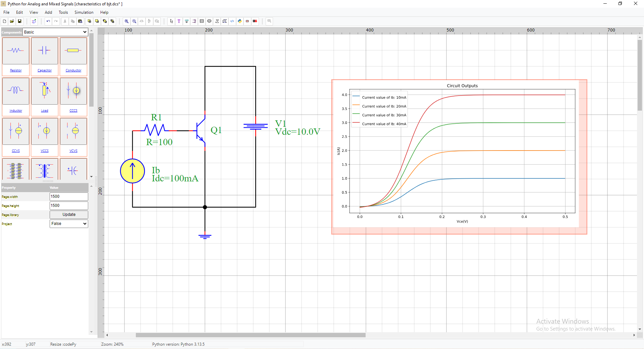This screenshot has width=644, height=349.
Task: Open the Basic components library dropdown
Action: tap(55, 32)
